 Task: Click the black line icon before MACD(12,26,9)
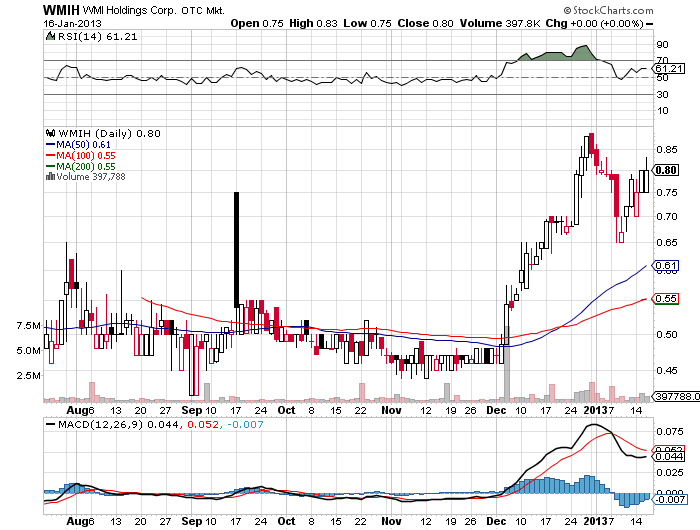click(x=50, y=424)
